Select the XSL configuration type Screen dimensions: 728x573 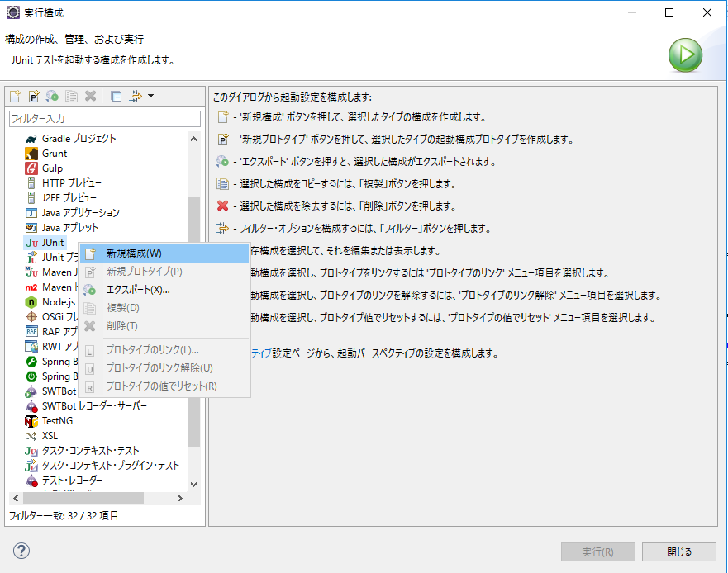point(50,436)
